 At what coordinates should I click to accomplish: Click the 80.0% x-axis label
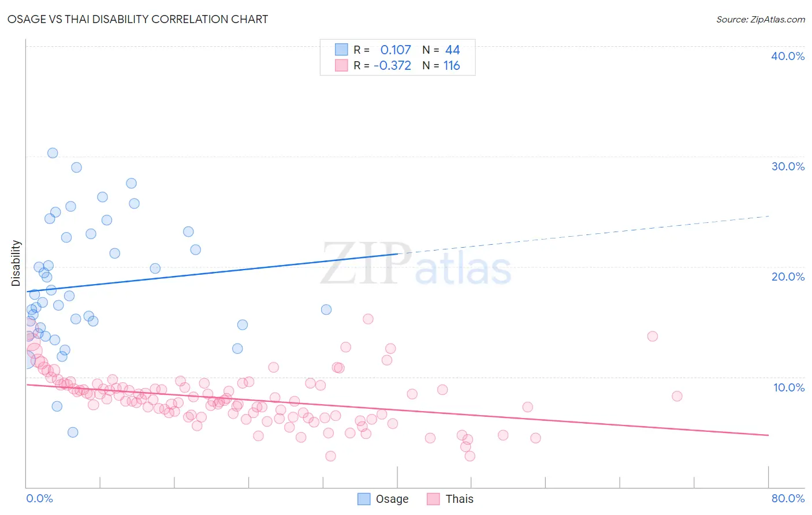[788, 498]
